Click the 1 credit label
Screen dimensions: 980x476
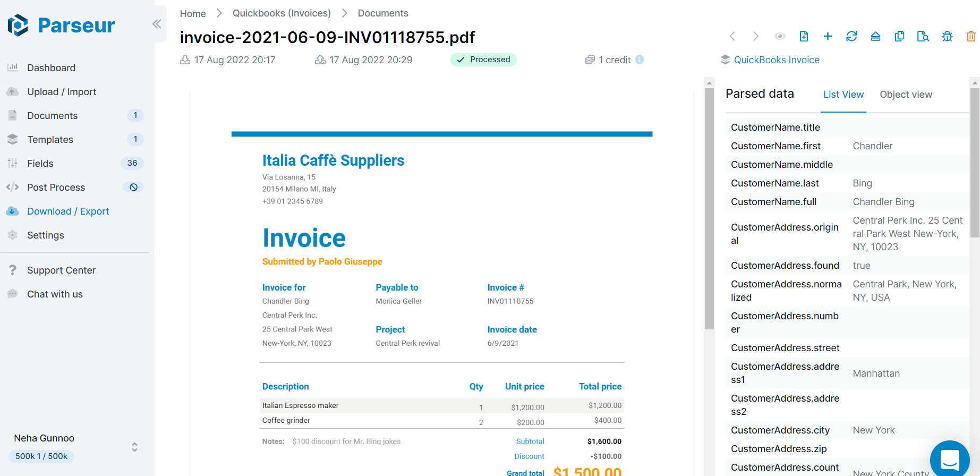(615, 60)
